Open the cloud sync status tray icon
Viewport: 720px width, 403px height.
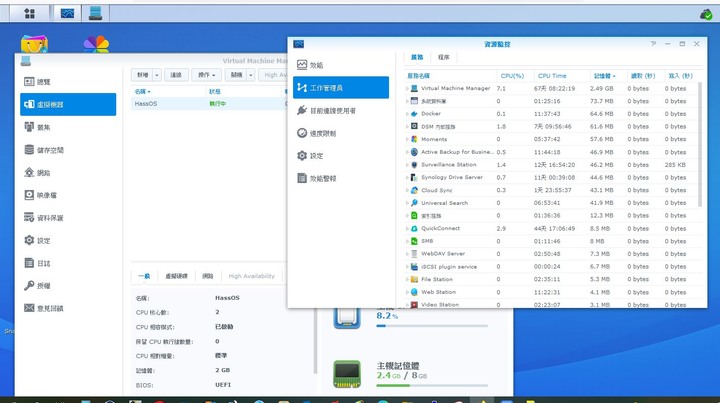706,15
